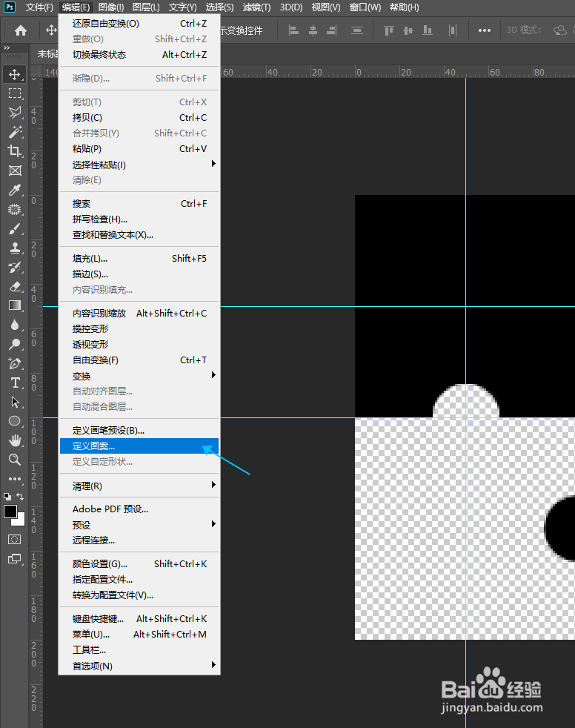Select the Clone Stamp tool
The width and height of the screenshot is (575, 728).
[15, 248]
